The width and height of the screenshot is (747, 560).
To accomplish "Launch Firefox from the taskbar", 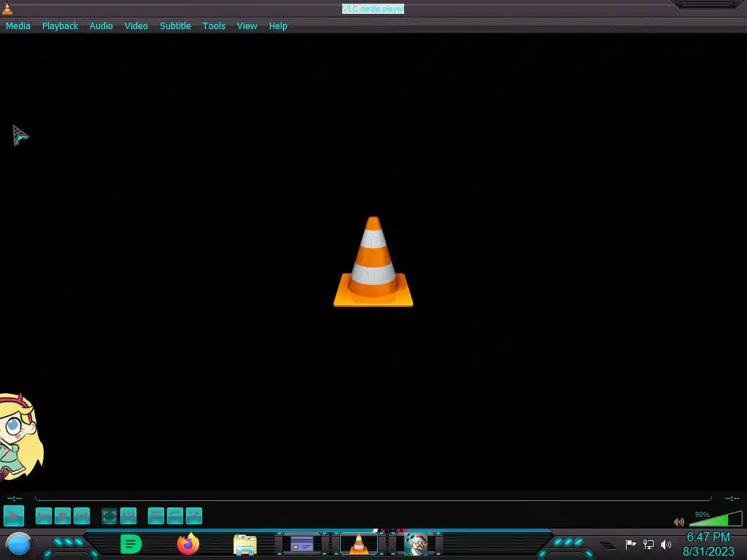I will (x=188, y=544).
